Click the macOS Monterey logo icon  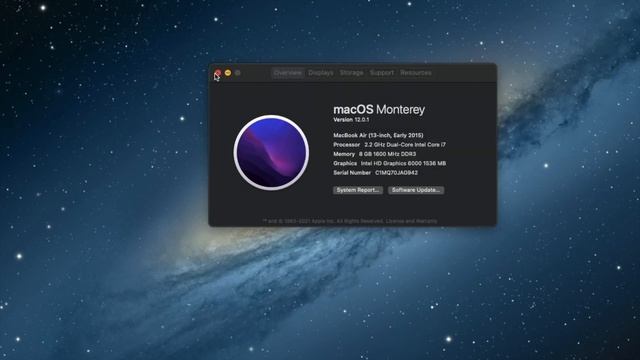(271, 153)
